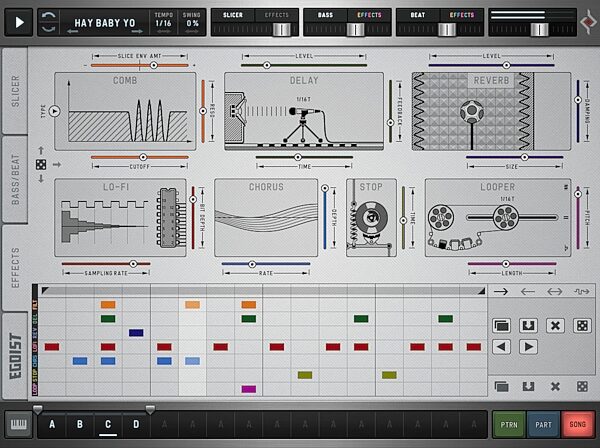Select pattern A
This screenshot has height=448, width=600.
(x=52, y=424)
